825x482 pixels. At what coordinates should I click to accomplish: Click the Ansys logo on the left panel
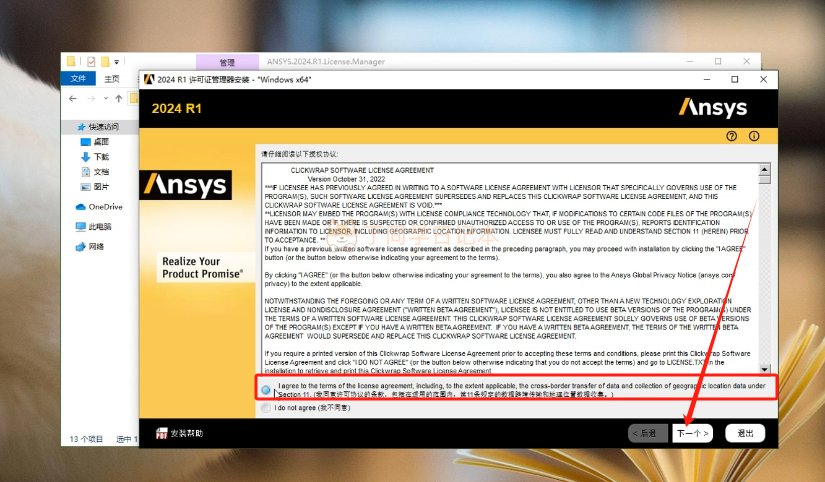click(186, 185)
